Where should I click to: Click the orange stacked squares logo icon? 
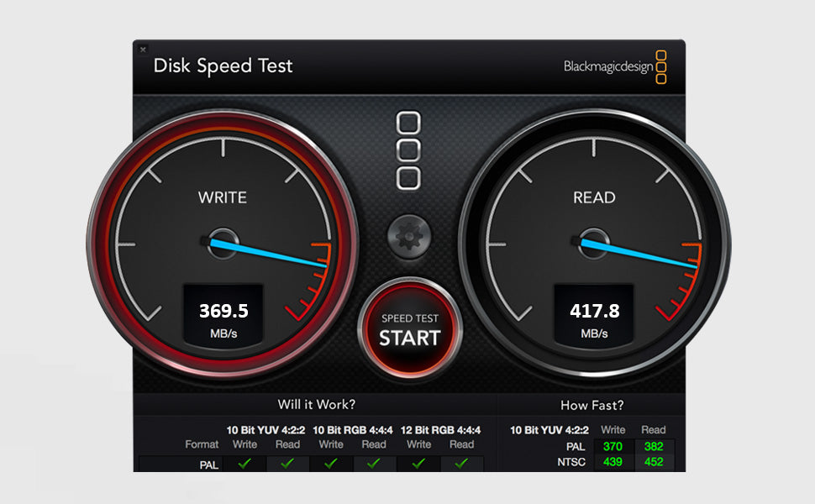[661, 67]
